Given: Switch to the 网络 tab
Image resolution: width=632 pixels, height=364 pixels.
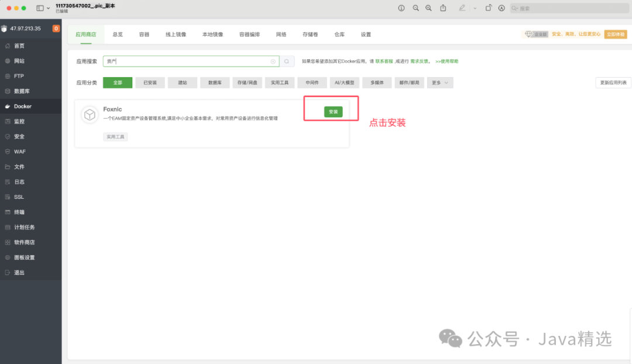Looking at the screenshot, I should point(281,35).
